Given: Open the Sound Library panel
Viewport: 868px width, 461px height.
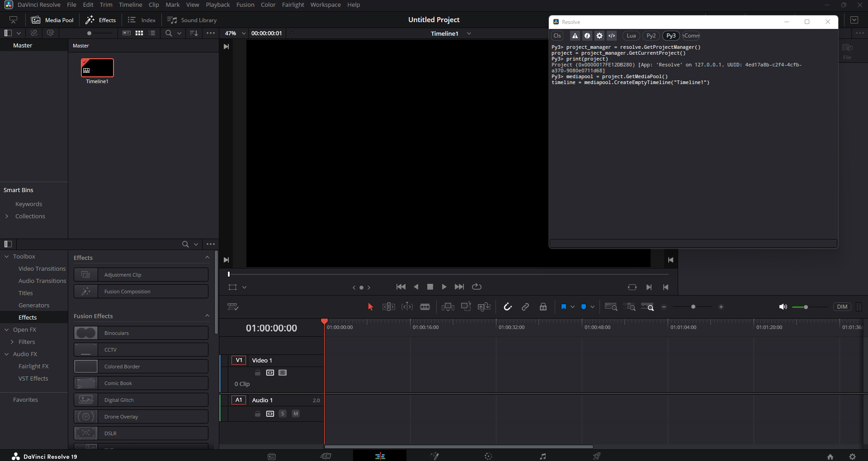Looking at the screenshot, I should (192, 20).
